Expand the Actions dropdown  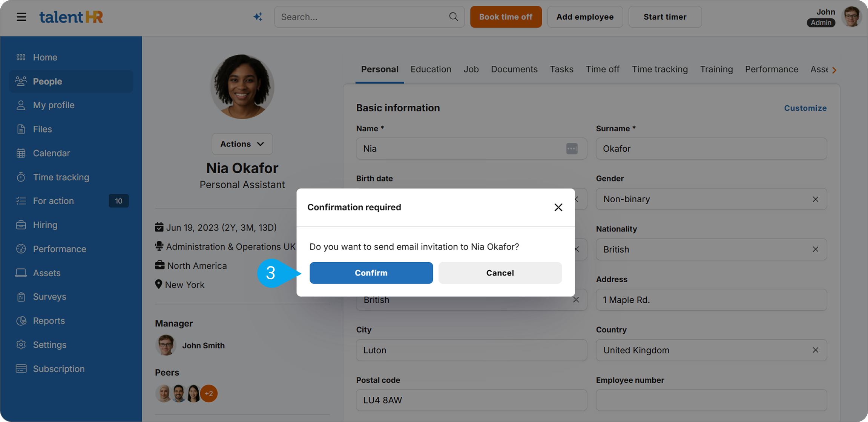click(x=242, y=144)
